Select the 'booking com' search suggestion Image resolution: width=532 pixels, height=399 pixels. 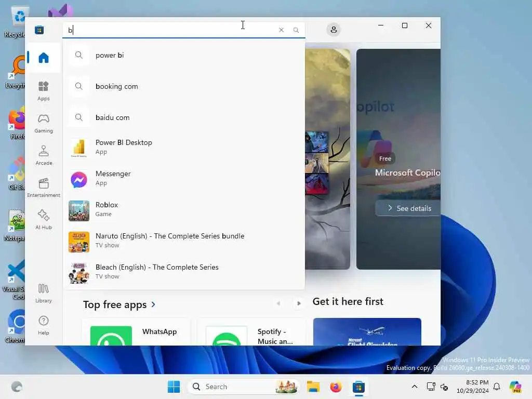coord(184,86)
